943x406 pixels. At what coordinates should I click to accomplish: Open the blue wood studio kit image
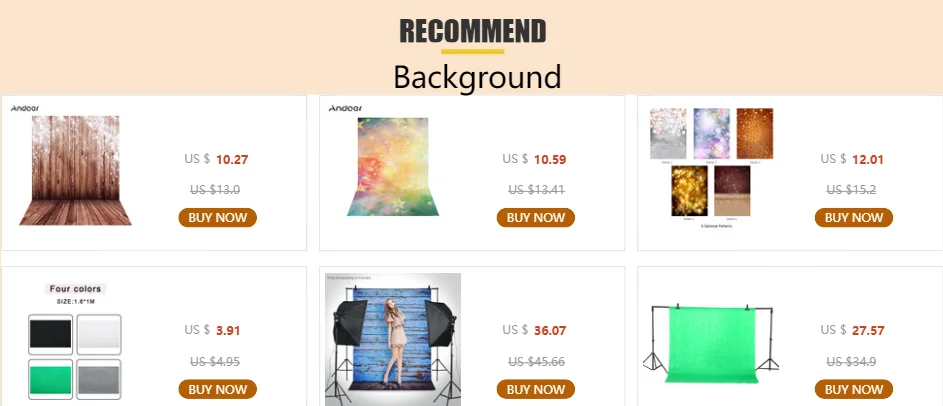coord(393,339)
